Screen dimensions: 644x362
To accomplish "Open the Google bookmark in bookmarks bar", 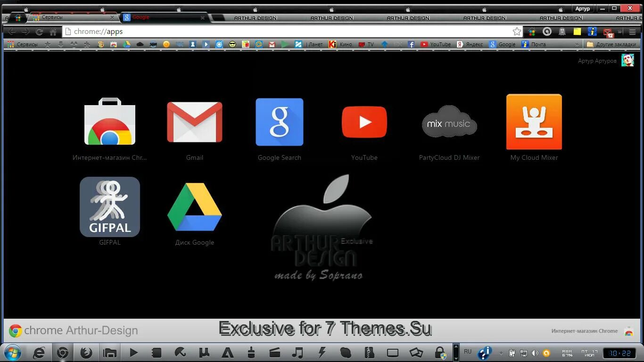I will [502, 44].
